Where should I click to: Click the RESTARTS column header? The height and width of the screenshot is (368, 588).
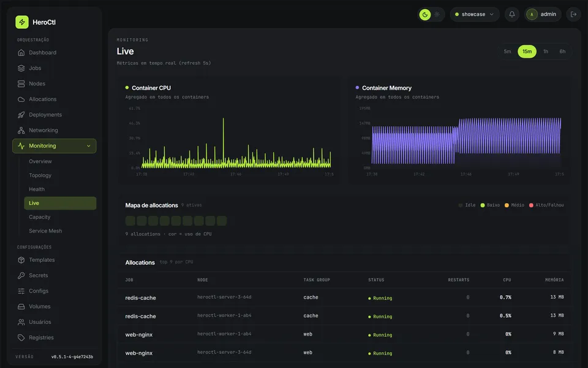click(459, 280)
